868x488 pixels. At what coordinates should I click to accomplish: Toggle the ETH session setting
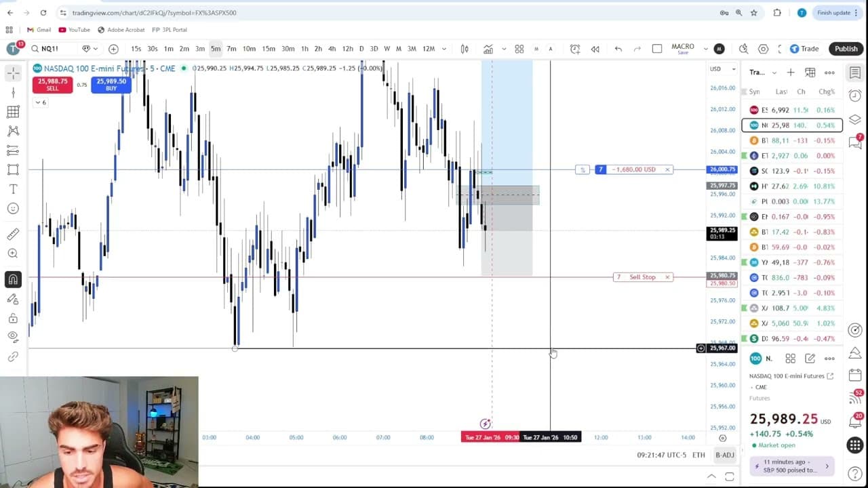(698, 455)
